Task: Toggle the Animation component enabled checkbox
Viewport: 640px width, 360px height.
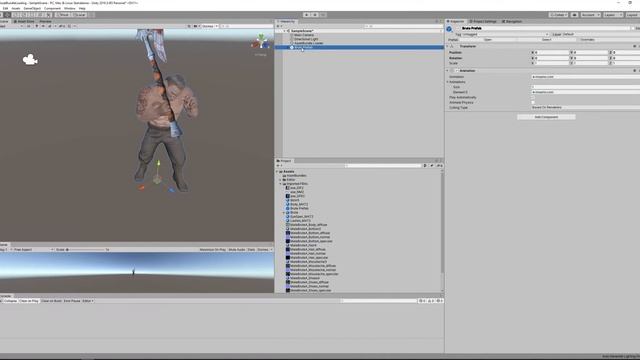Action: [457, 71]
